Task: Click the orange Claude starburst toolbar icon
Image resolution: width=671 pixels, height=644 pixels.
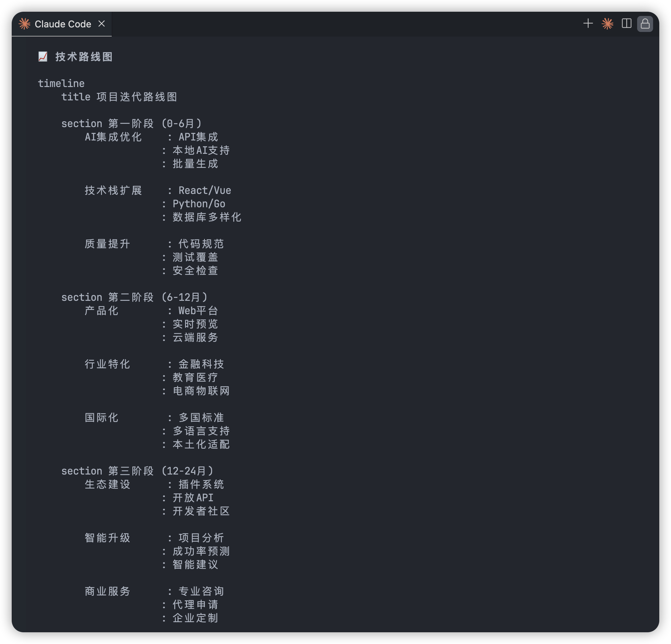Action: (x=607, y=24)
